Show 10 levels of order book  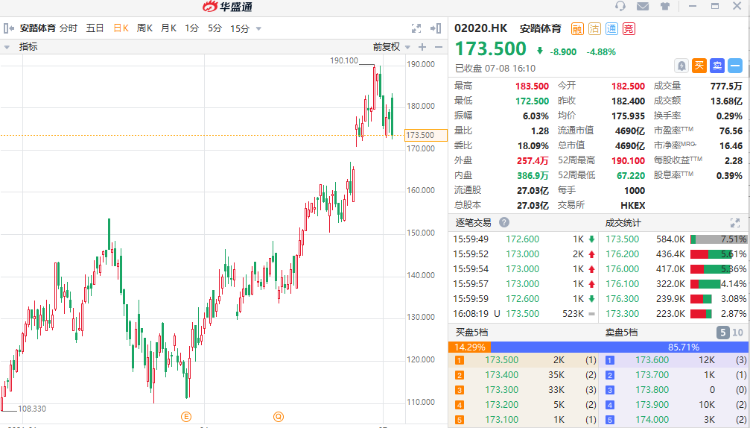click(x=738, y=333)
